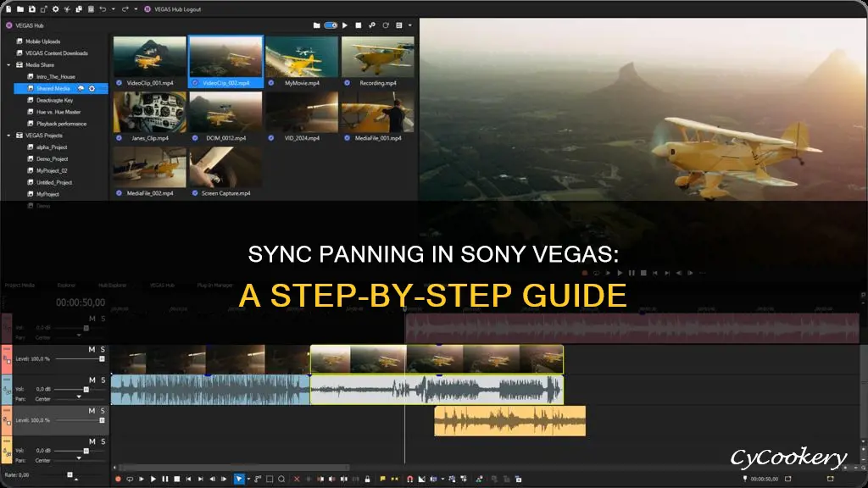This screenshot has width=868, height=488.
Task: Toggle the checkbox beside MyMovie.mp4
Action: click(270, 83)
